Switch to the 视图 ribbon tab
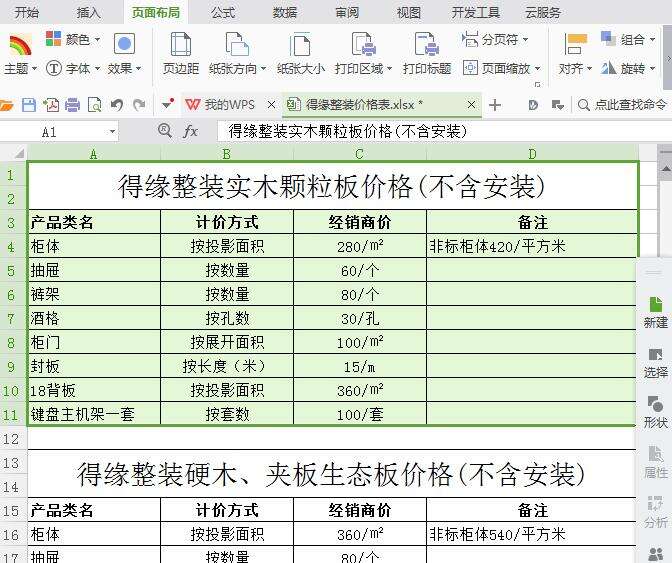The height and width of the screenshot is (563, 672). (408, 12)
